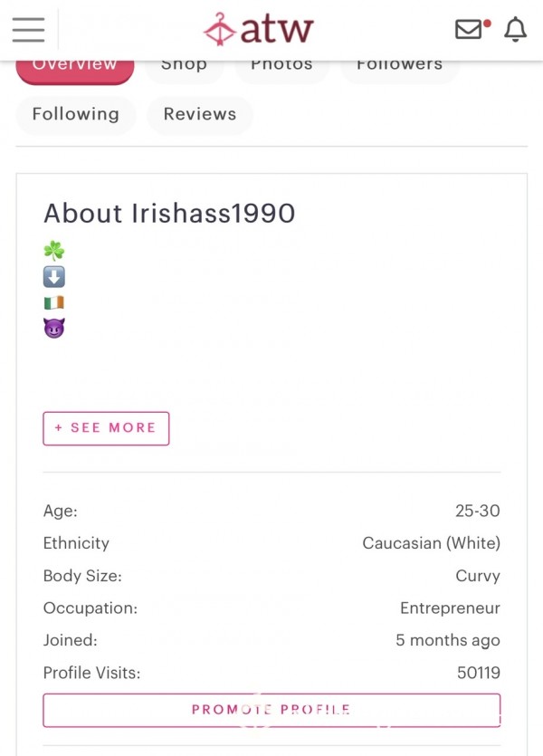Viewport: 543px width, 756px height.
Task: Open the notifications bell
Action: pyautogui.click(x=515, y=29)
